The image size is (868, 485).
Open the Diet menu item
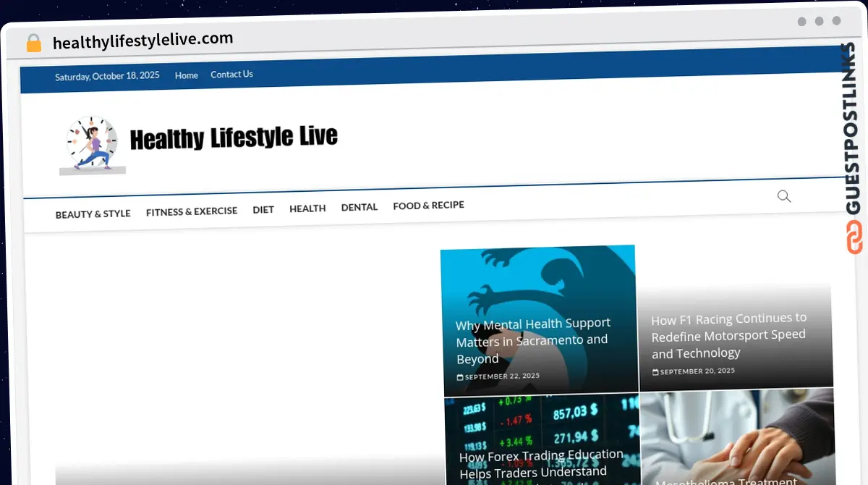click(x=263, y=210)
